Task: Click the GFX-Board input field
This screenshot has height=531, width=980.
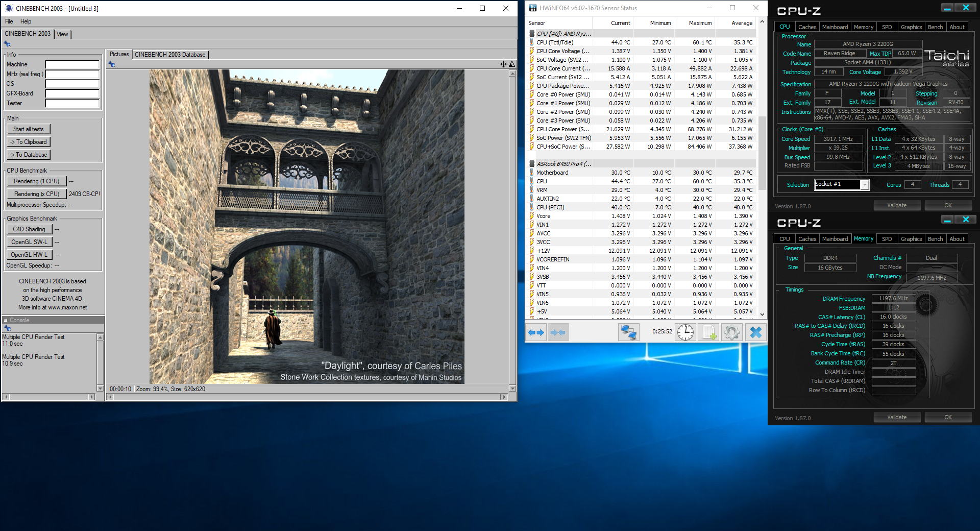Action: (x=72, y=93)
